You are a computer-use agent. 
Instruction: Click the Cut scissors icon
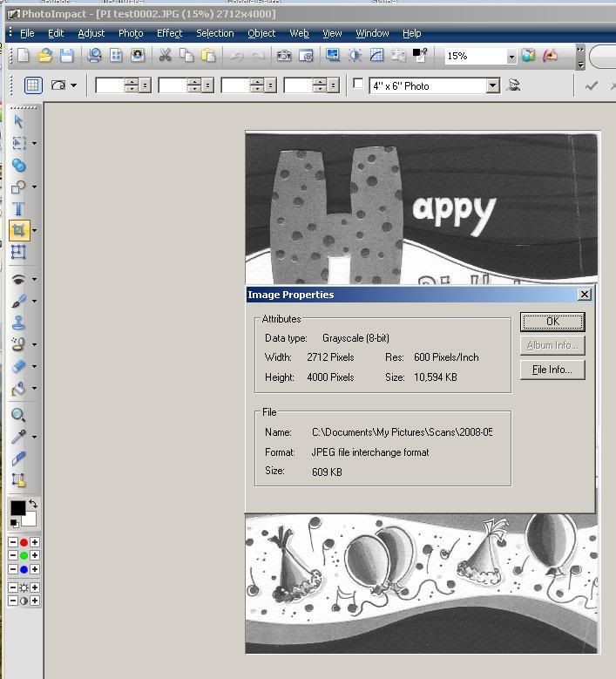click(165, 56)
